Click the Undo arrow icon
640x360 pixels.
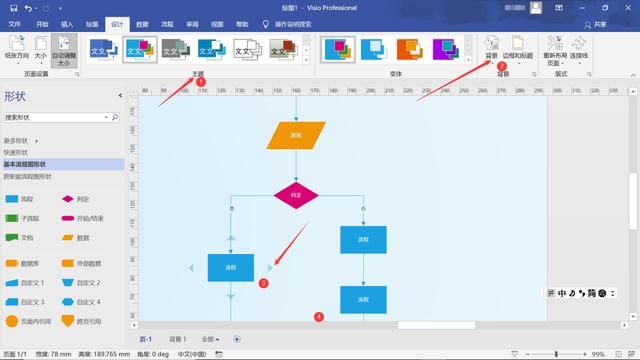tap(28, 8)
